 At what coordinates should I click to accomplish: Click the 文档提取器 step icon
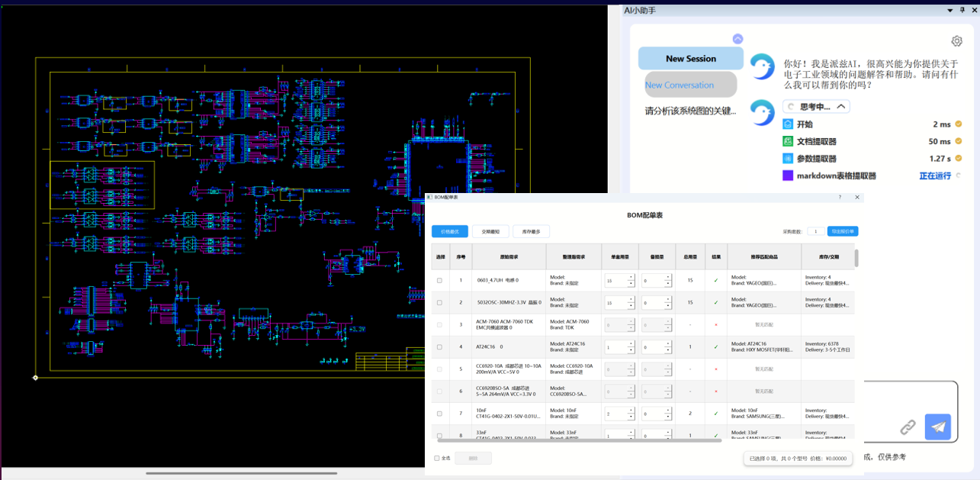pos(788,141)
